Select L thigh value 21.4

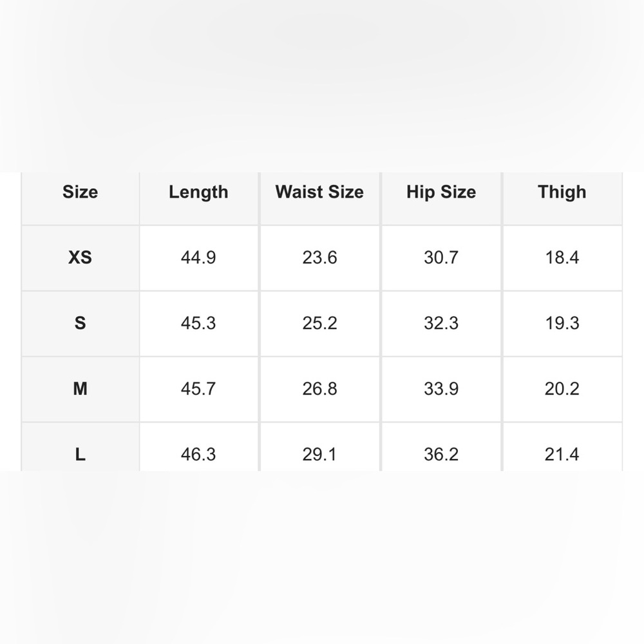coord(562,454)
